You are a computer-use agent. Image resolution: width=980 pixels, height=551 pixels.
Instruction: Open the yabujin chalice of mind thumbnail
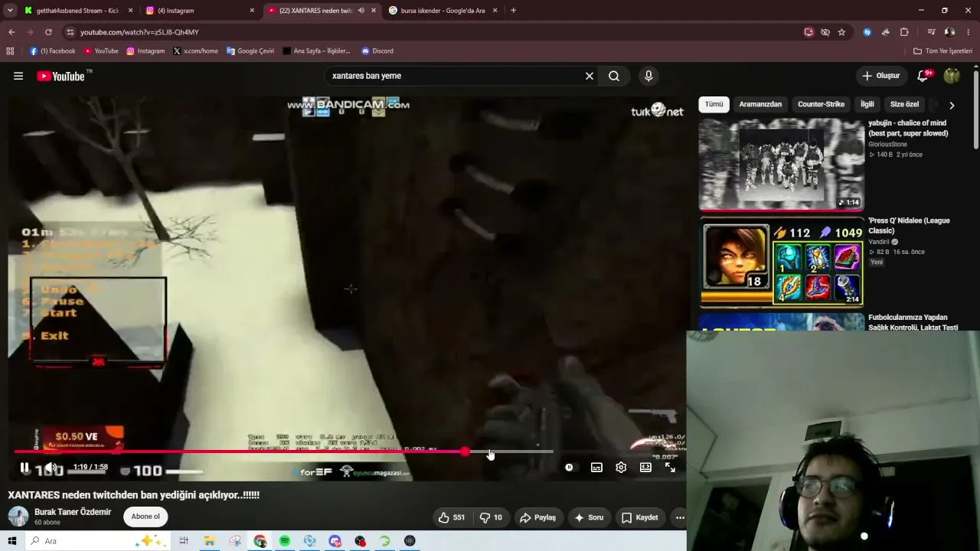782,165
